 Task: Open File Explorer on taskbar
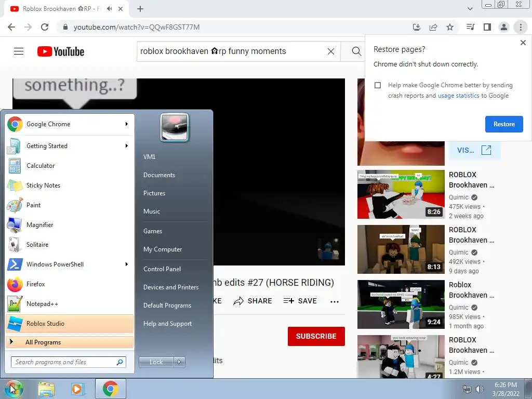point(46,389)
